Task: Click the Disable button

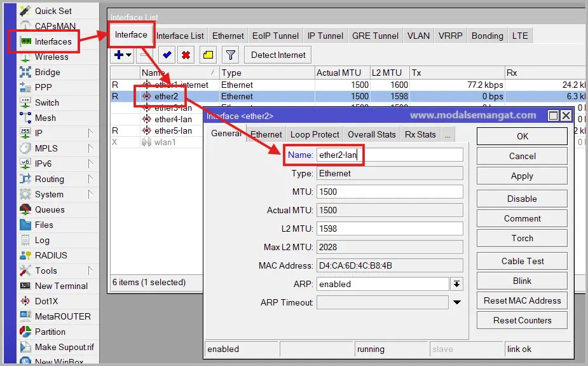Action: pos(522,199)
